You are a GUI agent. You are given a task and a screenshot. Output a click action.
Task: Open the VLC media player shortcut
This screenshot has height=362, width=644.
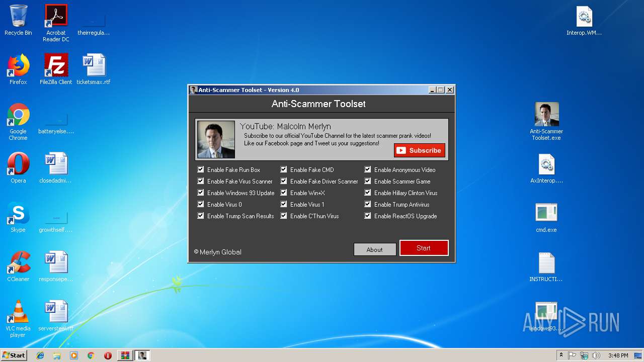pyautogui.click(x=18, y=319)
